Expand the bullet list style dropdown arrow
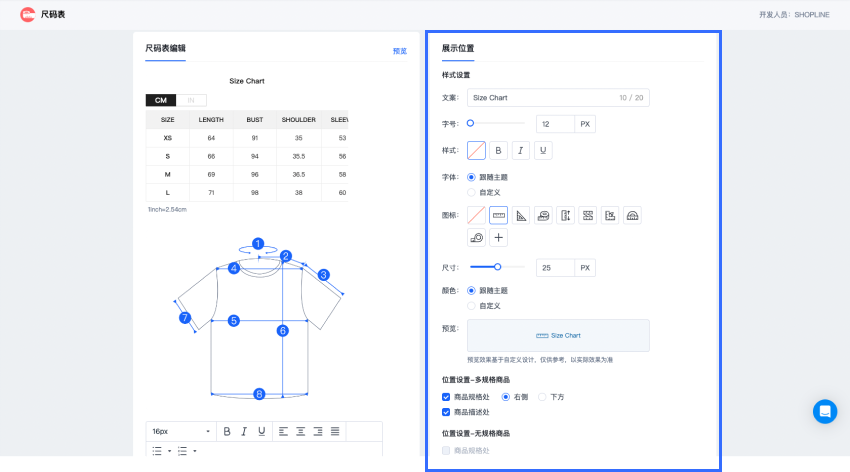Viewport: 850px width, 472px height. [167, 451]
